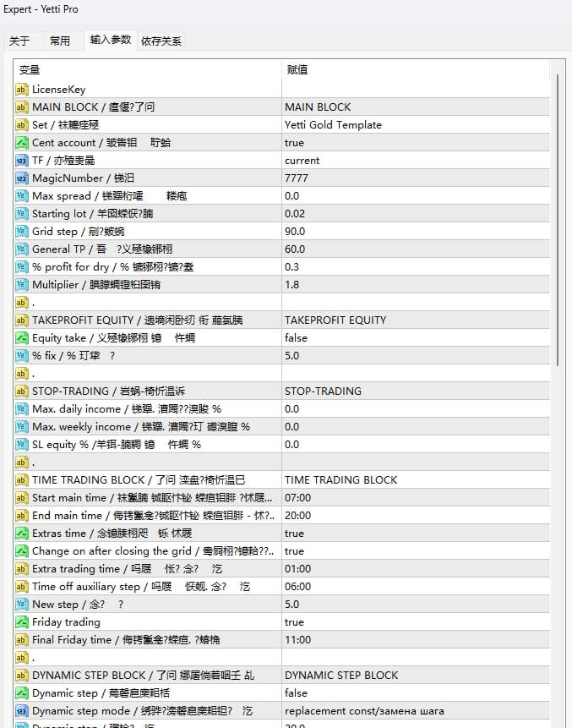Select the DYNAMIC STEP BLOCK variable row
The image size is (572, 728).
(148, 676)
